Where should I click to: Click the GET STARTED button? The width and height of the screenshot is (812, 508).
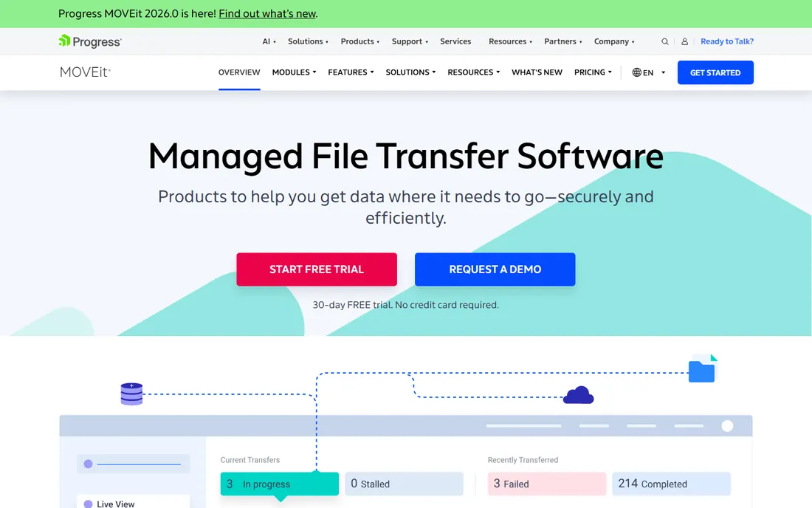click(715, 72)
